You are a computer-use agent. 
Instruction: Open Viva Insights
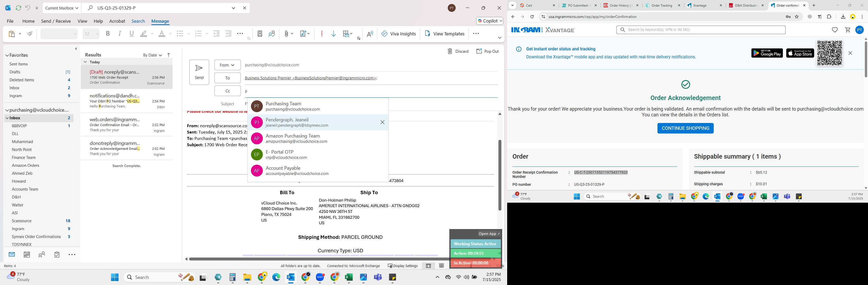pos(399,34)
